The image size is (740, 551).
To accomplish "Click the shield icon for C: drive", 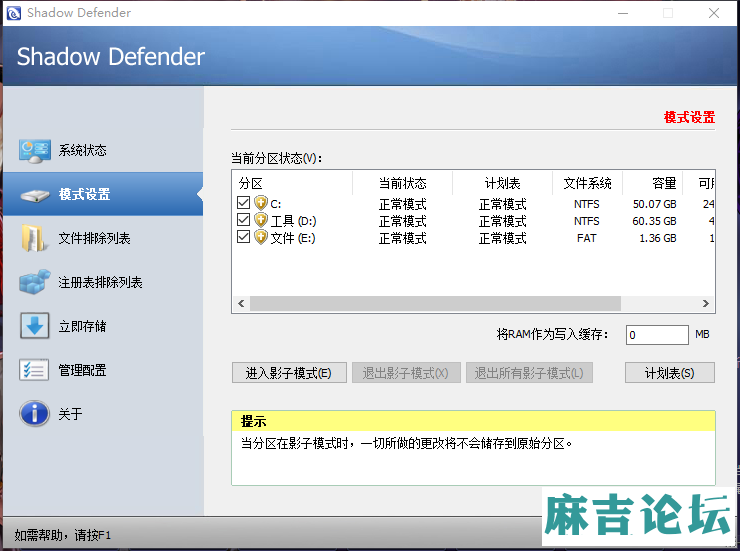I will tap(261, 203).
